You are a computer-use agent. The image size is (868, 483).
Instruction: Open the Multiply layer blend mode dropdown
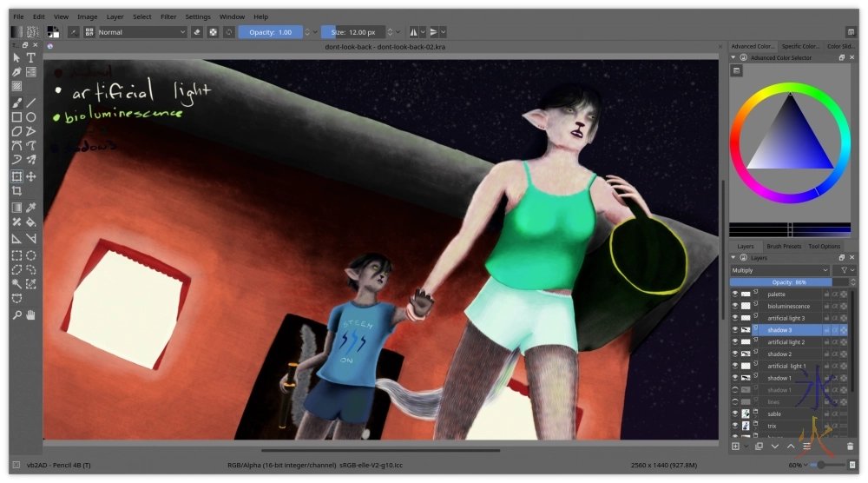779,270
